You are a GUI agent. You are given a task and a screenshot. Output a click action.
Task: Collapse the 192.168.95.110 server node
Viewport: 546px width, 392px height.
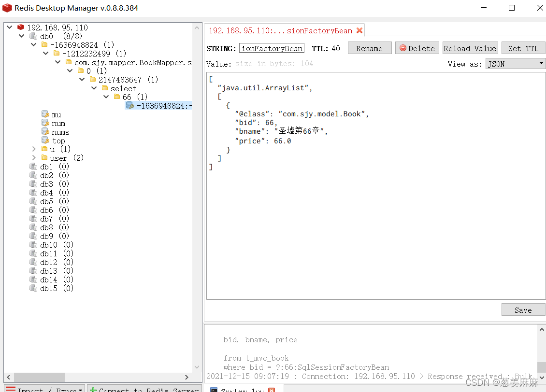tap(9, 27)
